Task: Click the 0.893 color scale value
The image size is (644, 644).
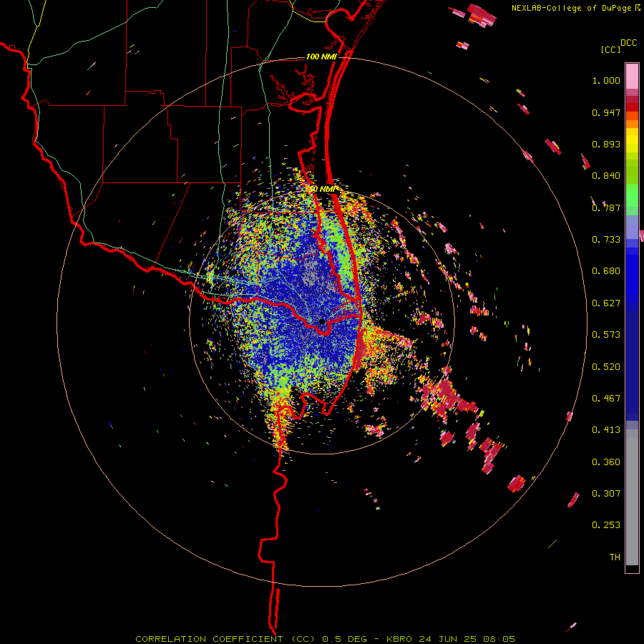Action: (x=606, y=144)
